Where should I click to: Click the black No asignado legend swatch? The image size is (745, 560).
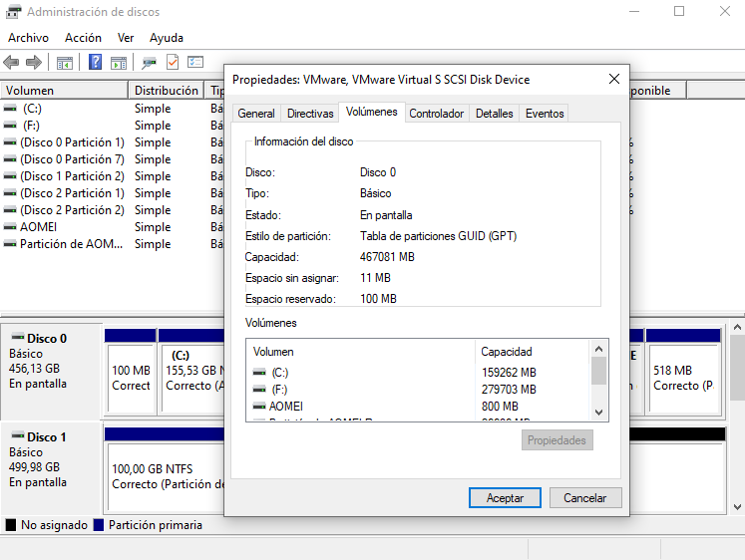(x=11, y=525)
